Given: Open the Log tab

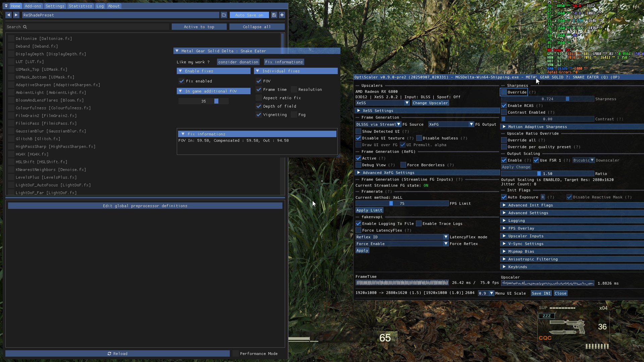Looking at the screenshot, I should [100, 6].
